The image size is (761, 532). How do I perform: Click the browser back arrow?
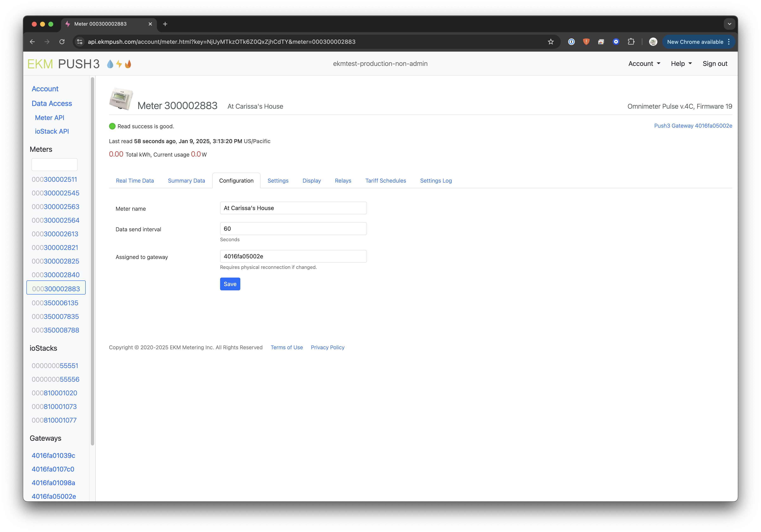(x=32, y=42)
